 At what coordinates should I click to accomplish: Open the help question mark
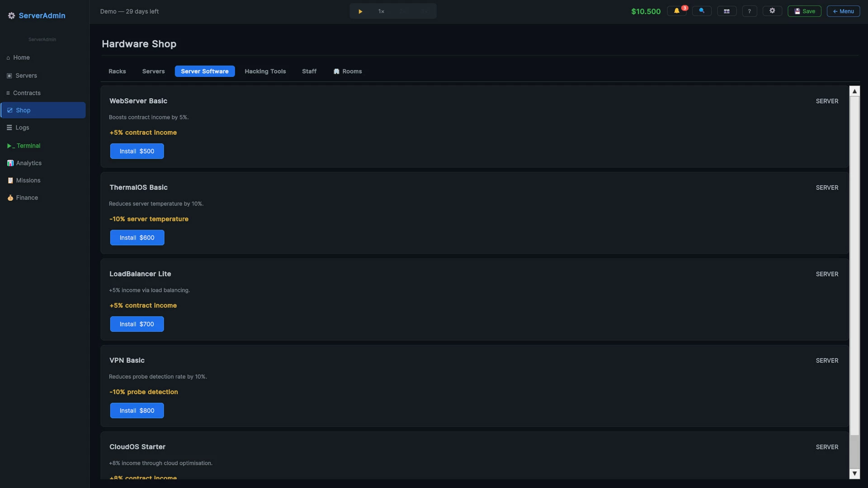(750, 11)
